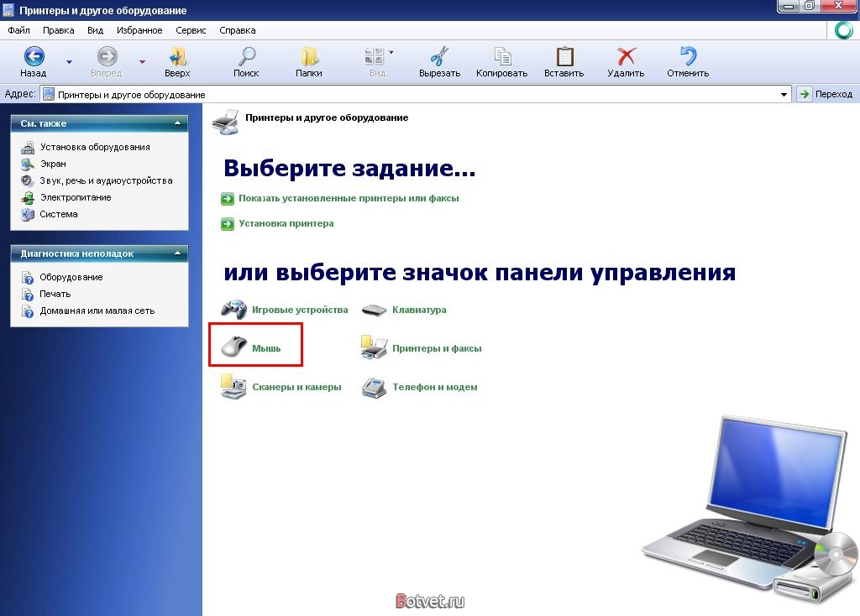
Task: Open Звук, речь и аудиоустройства link
Action: [x=106, y=180]
